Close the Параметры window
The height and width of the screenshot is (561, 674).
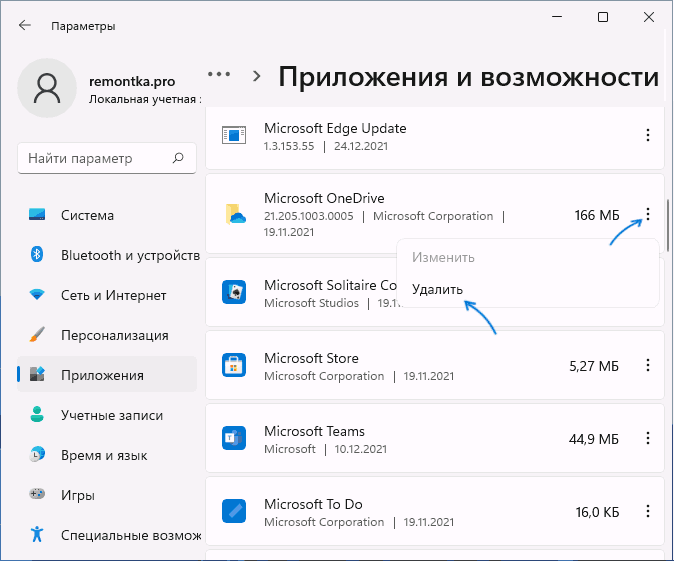coord(649,17)
